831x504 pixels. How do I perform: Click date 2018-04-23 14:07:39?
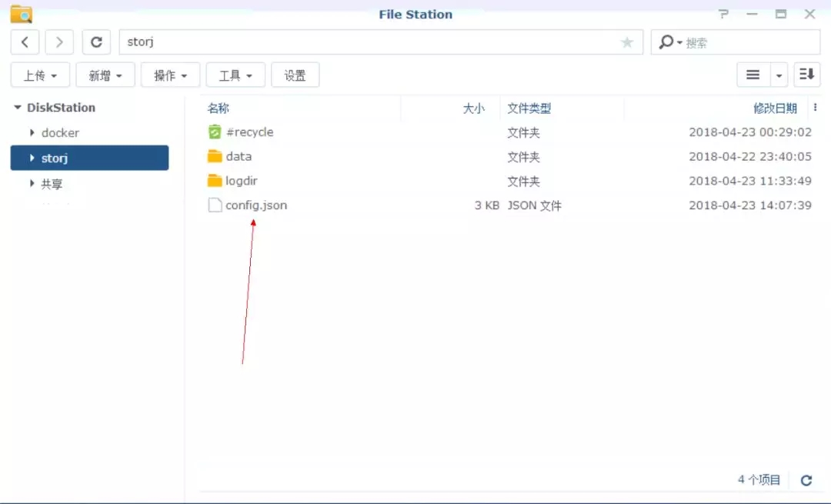[750, 205]
